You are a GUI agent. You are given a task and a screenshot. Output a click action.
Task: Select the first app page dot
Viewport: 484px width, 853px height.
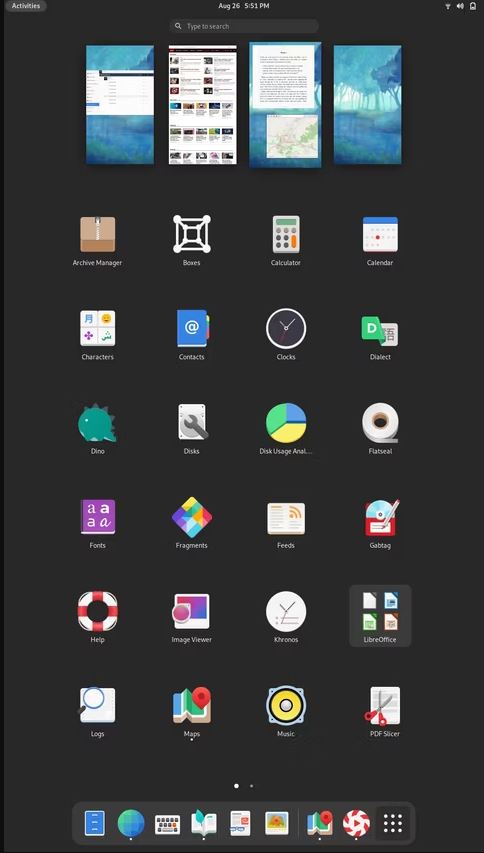(236, 786)
